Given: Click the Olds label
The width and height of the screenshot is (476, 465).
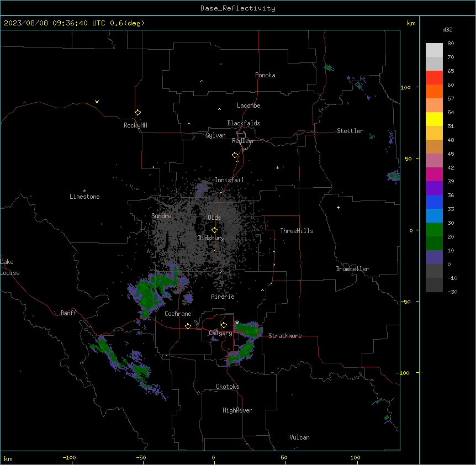Looking at the screenshot, I should pyautogui.click(x=214, y=218).
